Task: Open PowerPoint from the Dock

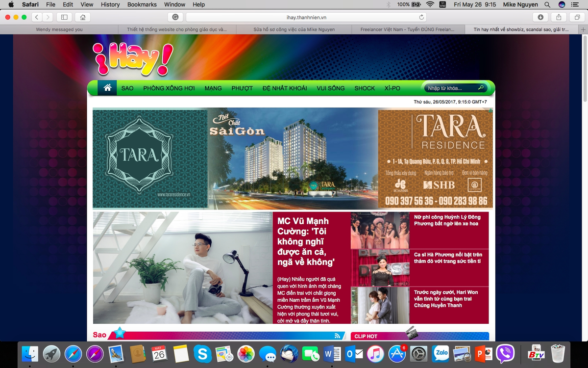Action: [484, 353]
